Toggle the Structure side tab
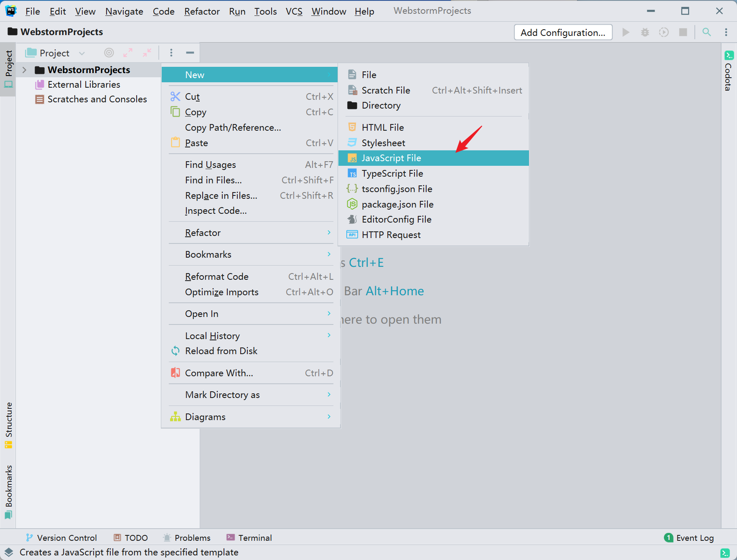 pyautogui.click(x=8, y=425)
